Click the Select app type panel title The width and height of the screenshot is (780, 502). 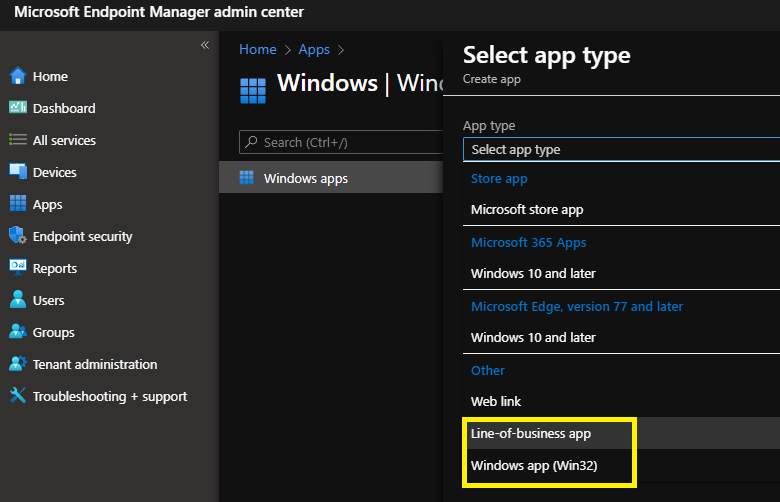coord(546,55)
